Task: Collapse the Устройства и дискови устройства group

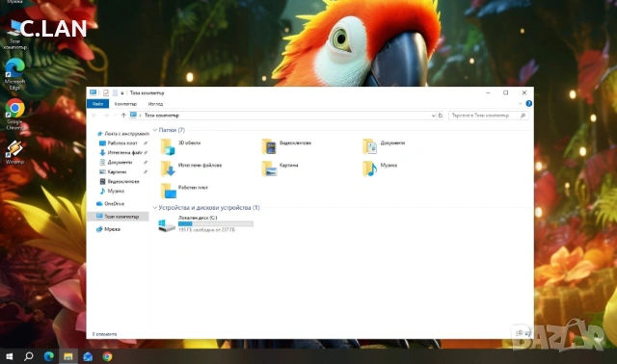Action: coord(155,208)
